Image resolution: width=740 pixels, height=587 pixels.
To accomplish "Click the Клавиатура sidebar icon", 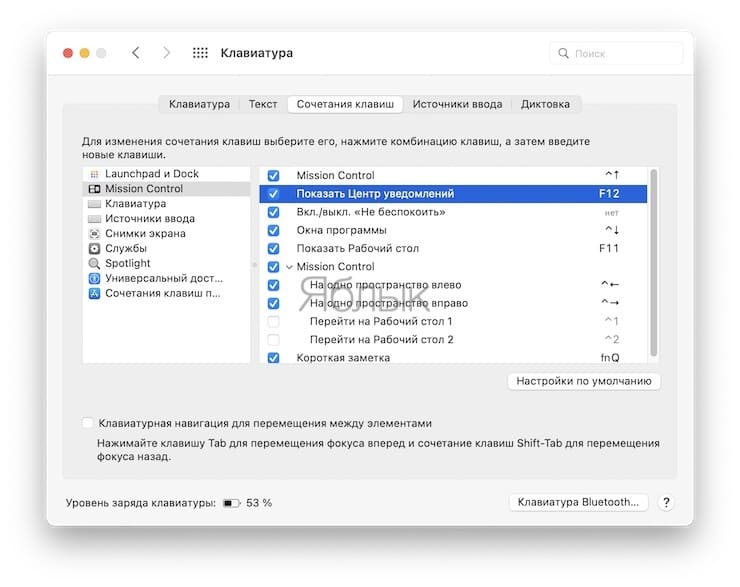I will pos(94,204).
